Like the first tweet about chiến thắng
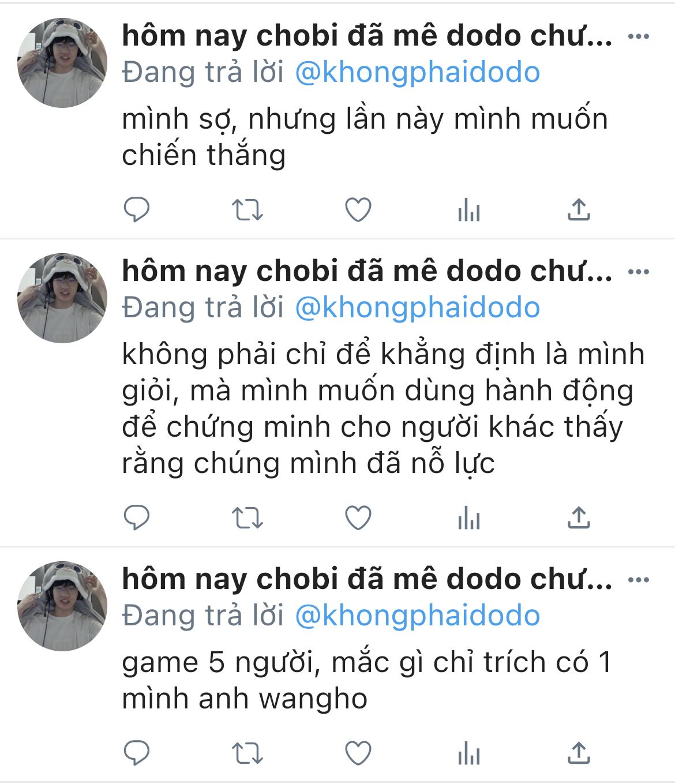 [x=358, y=209]
